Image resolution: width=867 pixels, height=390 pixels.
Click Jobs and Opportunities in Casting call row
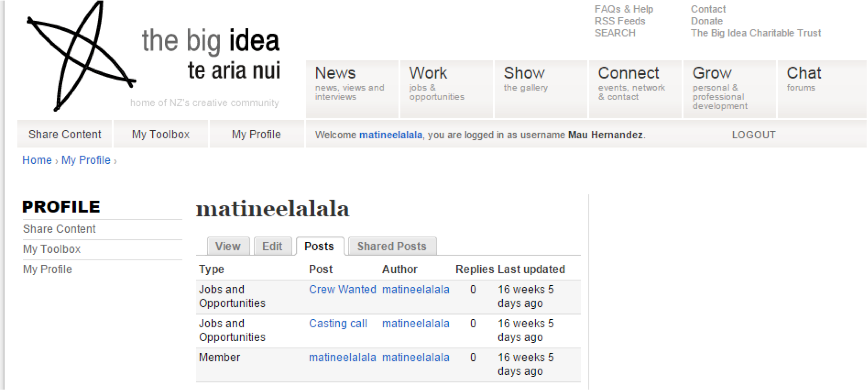(232, 330)
